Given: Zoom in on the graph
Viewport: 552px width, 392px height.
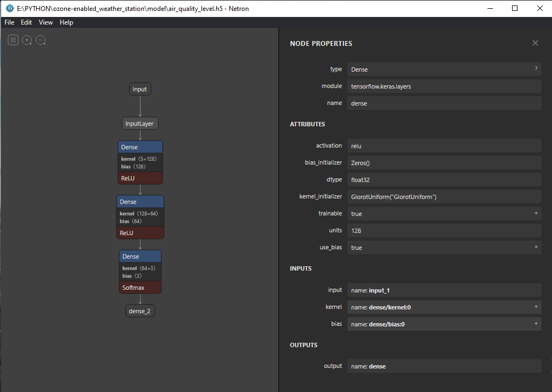Looking at the screenshot, I should (x=27, y=40).
